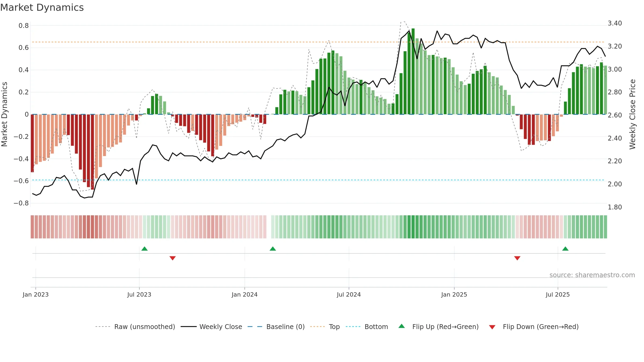Click the Jul 2025 x-axis label
644x362 pixels.
pos(558,294)
